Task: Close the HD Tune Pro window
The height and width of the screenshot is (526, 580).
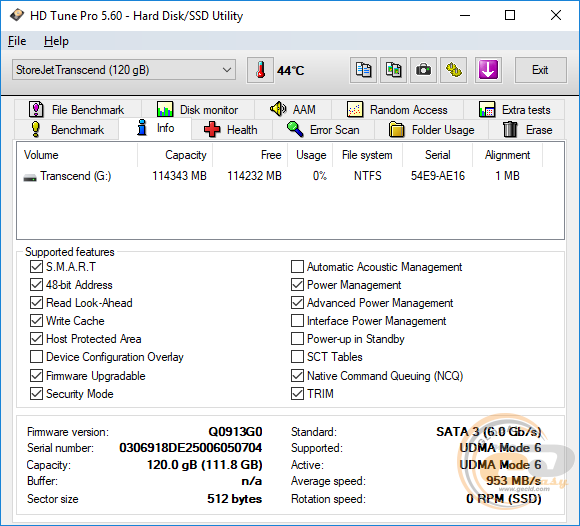Action: point(556,16)
